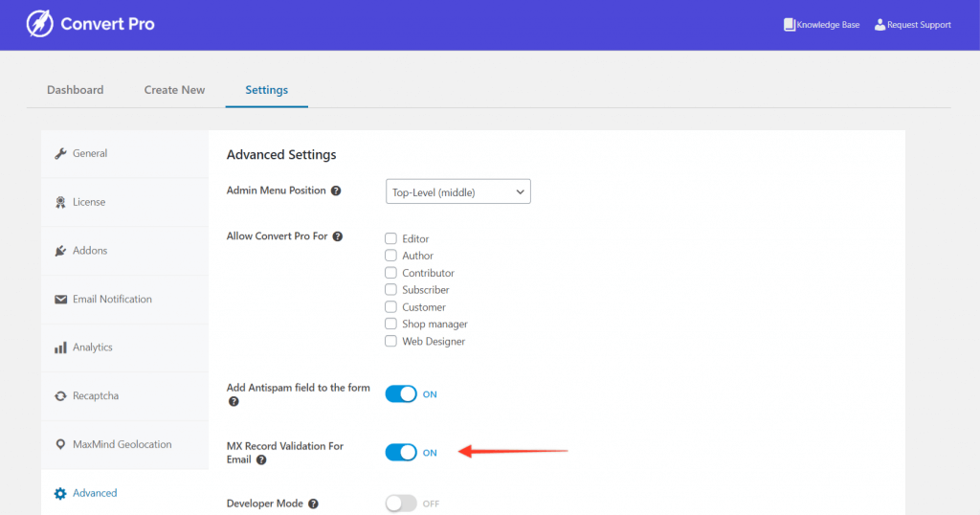The width and height of the screenshot is (980, 515).
Task: Switch to the Dashboard tab
Action: pyautogui.click(x=75, y=90)
